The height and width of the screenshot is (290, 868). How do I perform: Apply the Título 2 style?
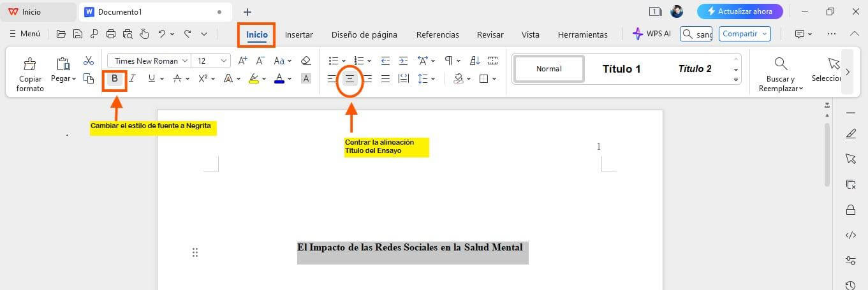click(695, 69)
